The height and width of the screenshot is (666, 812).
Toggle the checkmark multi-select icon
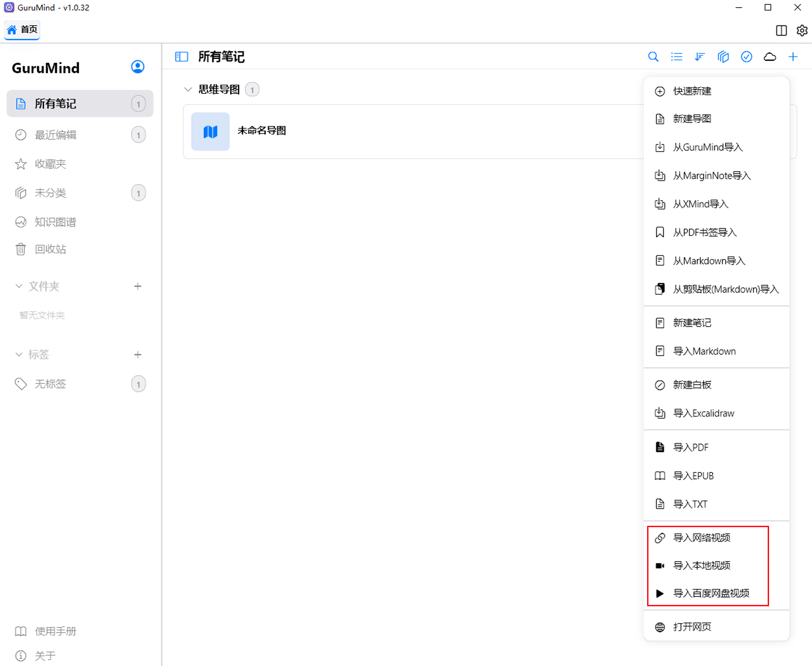pyautogui.click(x=746, y=57)
